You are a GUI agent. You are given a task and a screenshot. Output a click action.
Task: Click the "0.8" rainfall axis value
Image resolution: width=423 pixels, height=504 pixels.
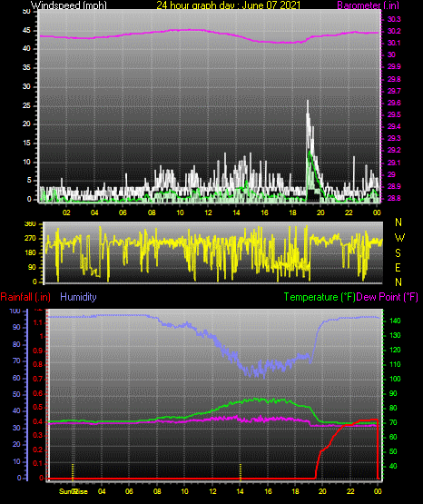[38, 364]
